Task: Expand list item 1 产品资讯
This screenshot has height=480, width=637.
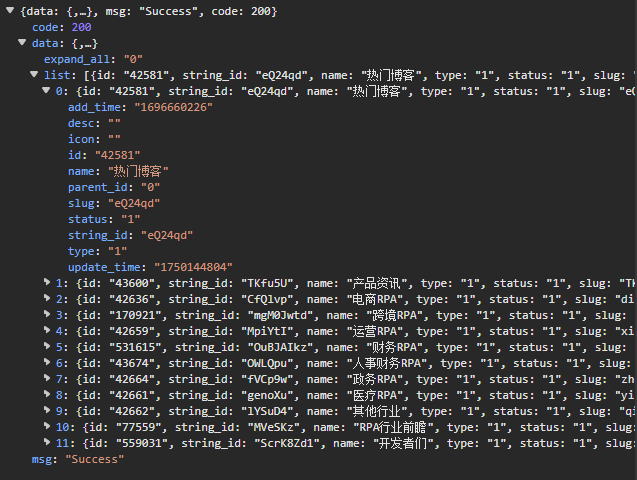Action: point(47,282)
